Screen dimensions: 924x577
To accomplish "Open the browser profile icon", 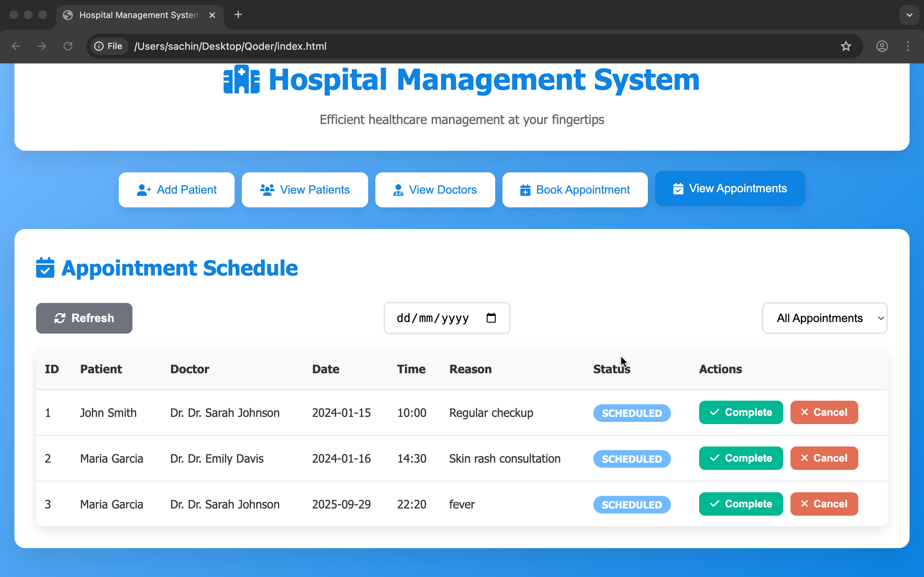I will click(x=882, y=46).
